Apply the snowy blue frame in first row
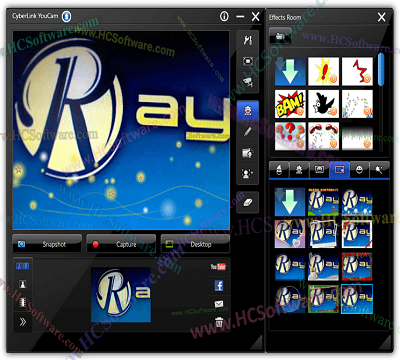The image size is (400, 360). (x=357, y=201)
